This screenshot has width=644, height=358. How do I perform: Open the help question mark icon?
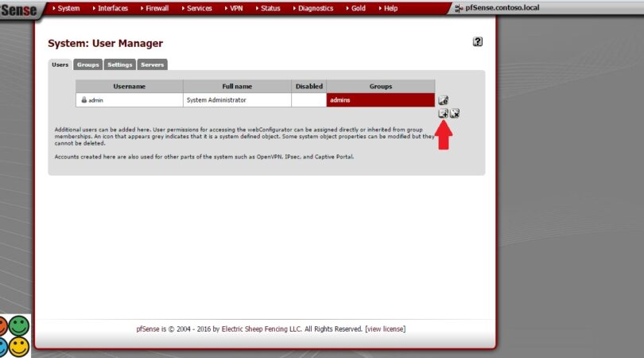(477, 41)
